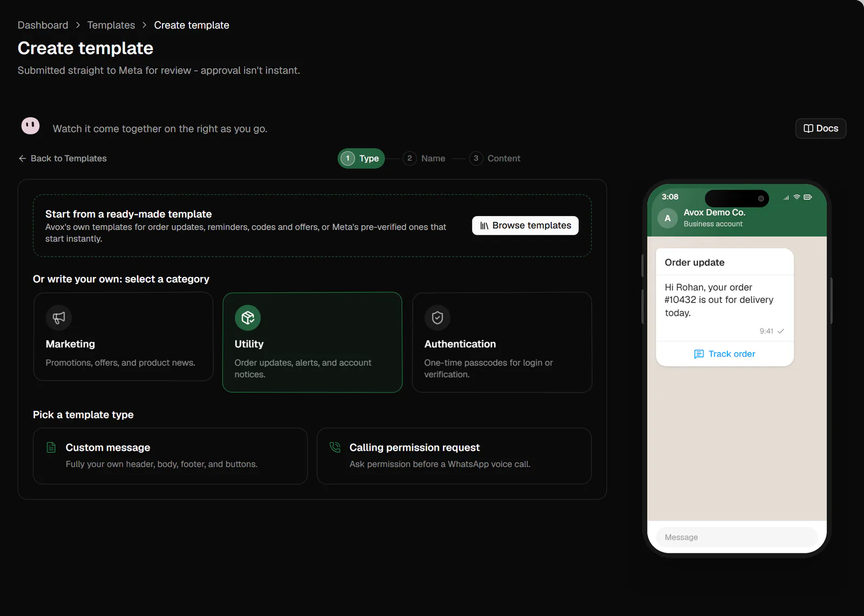The image size is (864, 616).
Task: Click the pink mascot face icon
Action: click(x=30, y=126)
